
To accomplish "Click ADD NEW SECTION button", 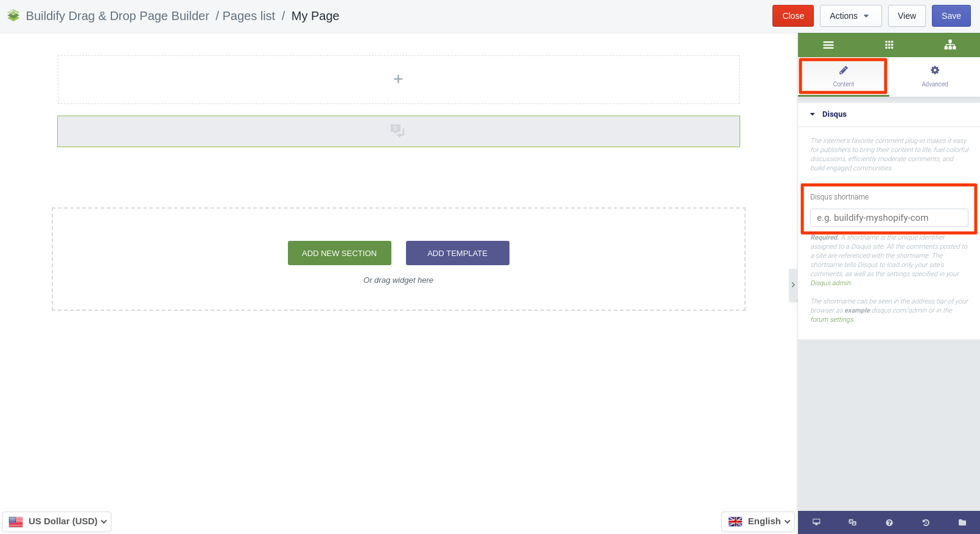I will click(340, 253).
